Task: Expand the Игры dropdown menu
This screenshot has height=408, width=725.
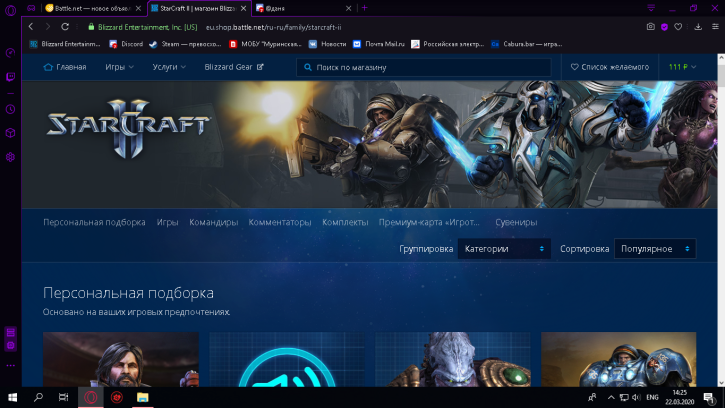Action: 119,67
